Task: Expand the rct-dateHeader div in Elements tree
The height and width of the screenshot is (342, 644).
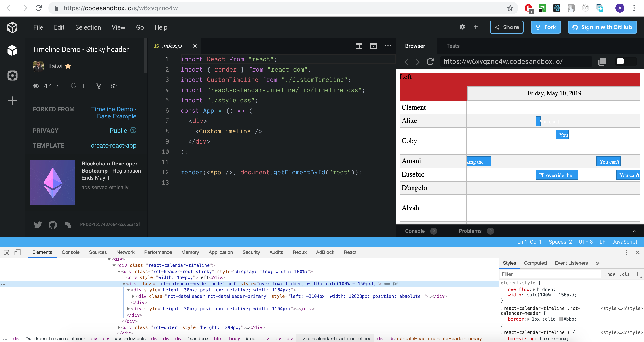Action: coord(133,296)
